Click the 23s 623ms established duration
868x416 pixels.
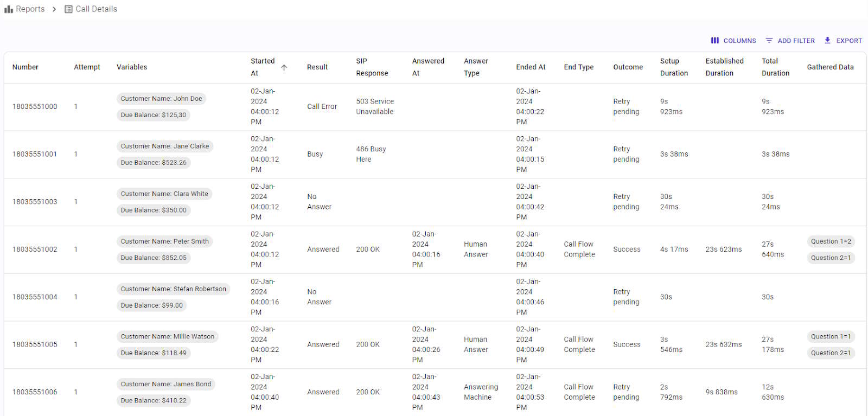point(724,249)
